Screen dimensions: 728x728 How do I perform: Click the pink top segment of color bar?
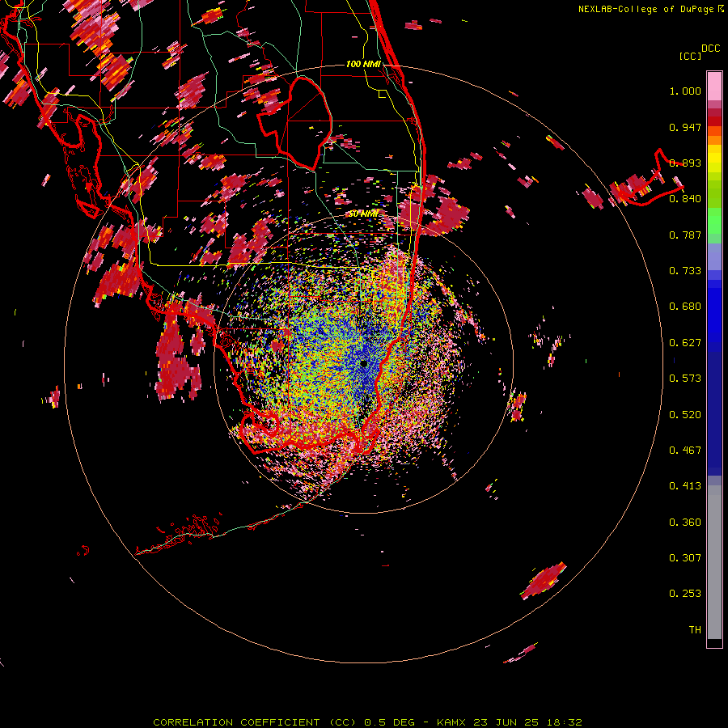714,86
